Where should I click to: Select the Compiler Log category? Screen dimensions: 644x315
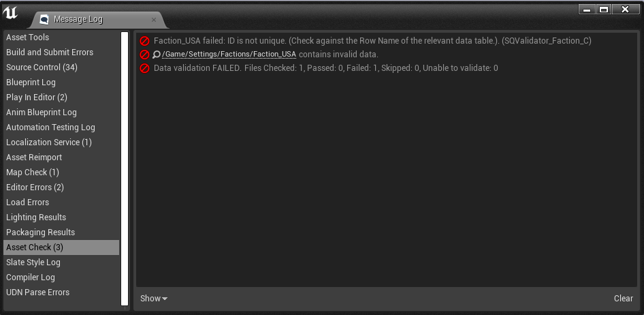(x=31, y=277)
